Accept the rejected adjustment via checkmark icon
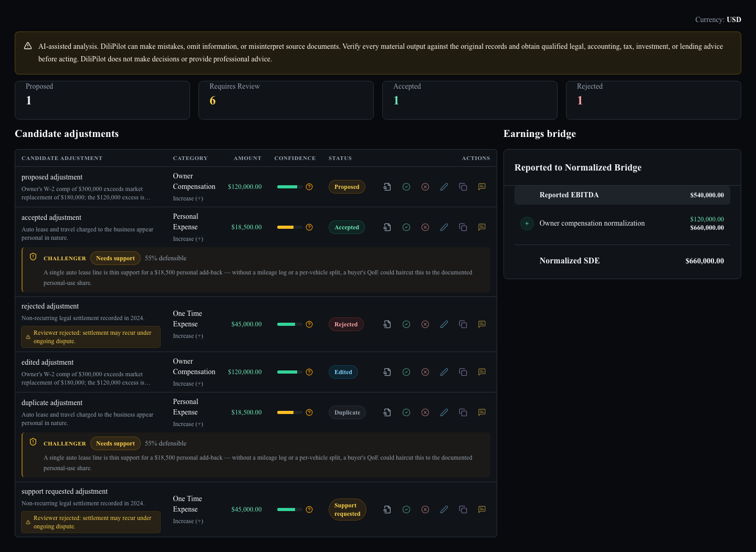This screenshot has width=756, height=552. pos(406,324)
